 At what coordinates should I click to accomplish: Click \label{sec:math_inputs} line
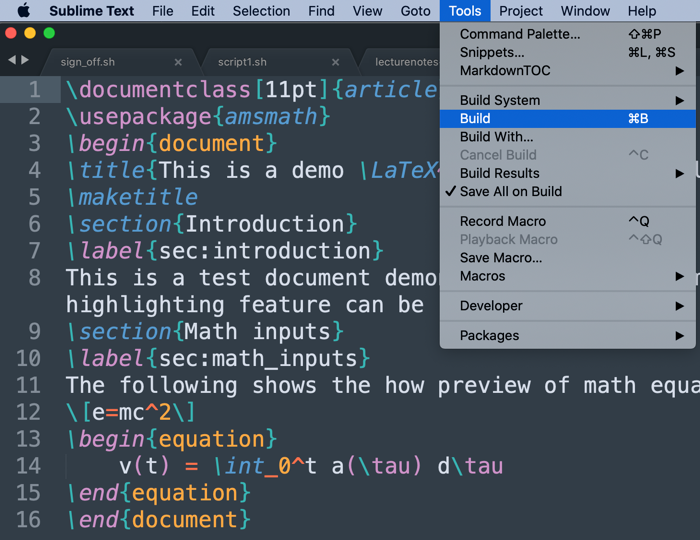click(218, 358)
